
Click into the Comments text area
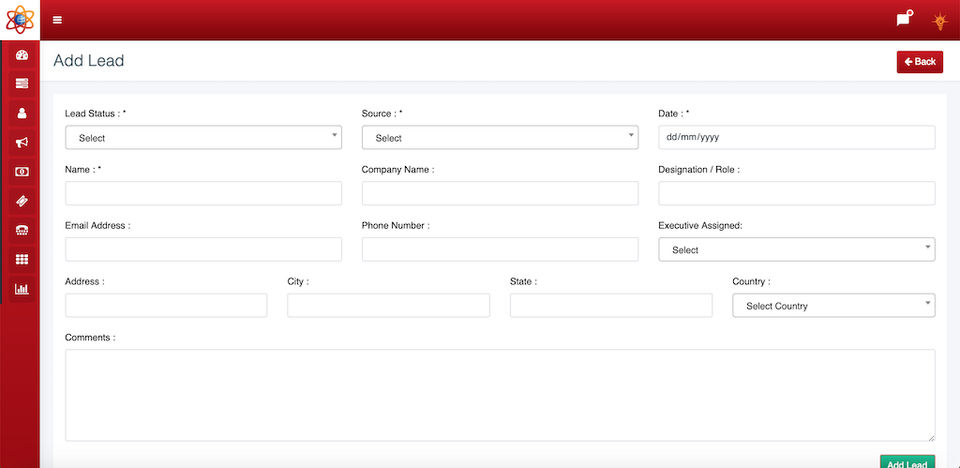pyautogui.click(x=500, y=395)
